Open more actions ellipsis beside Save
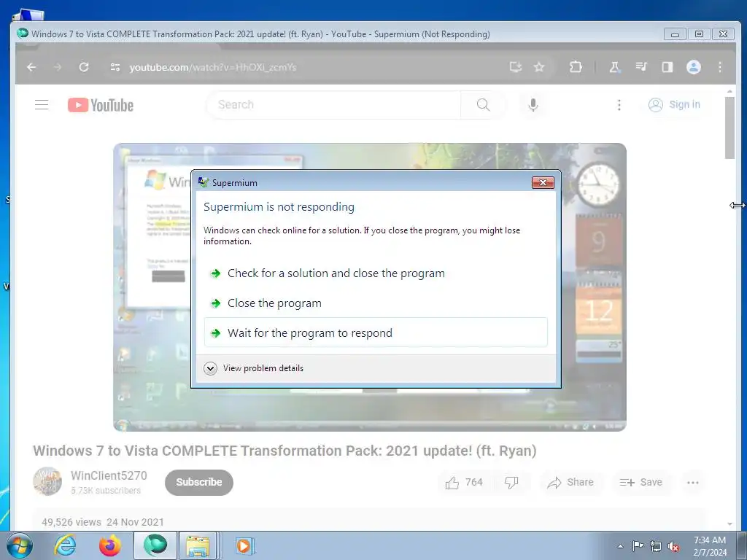The image size is (747, 560). click(693, 483)
